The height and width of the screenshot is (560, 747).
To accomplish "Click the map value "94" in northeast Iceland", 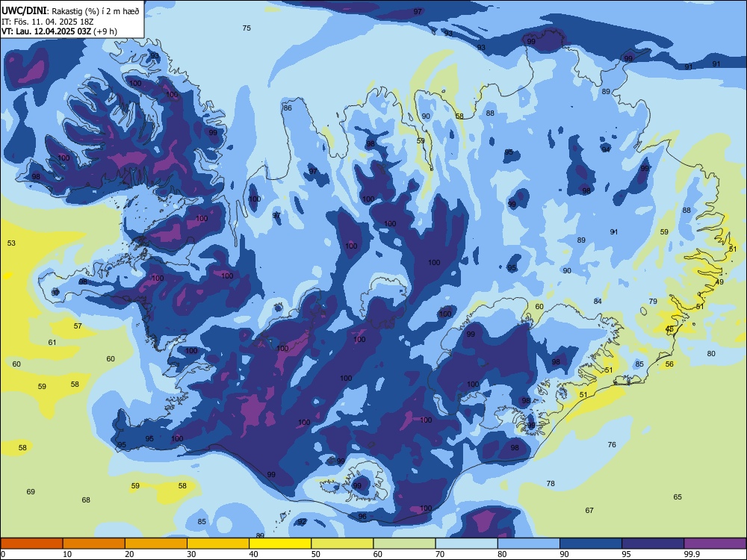I will point(606,149).
